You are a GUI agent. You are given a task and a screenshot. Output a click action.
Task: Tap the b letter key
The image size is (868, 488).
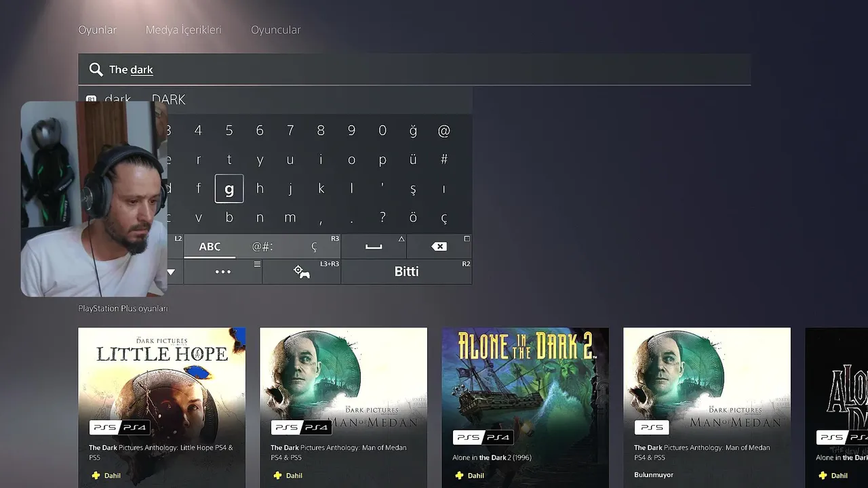[229, 218]
